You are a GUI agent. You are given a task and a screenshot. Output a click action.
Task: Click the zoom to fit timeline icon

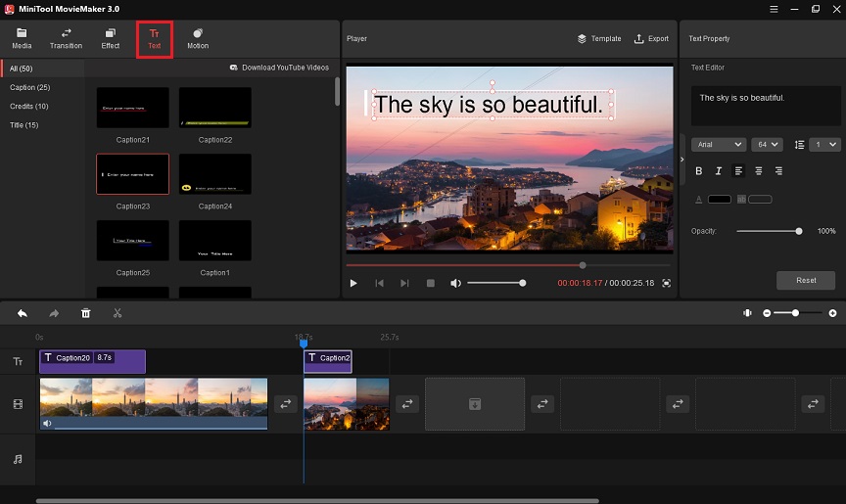(747, 313)
